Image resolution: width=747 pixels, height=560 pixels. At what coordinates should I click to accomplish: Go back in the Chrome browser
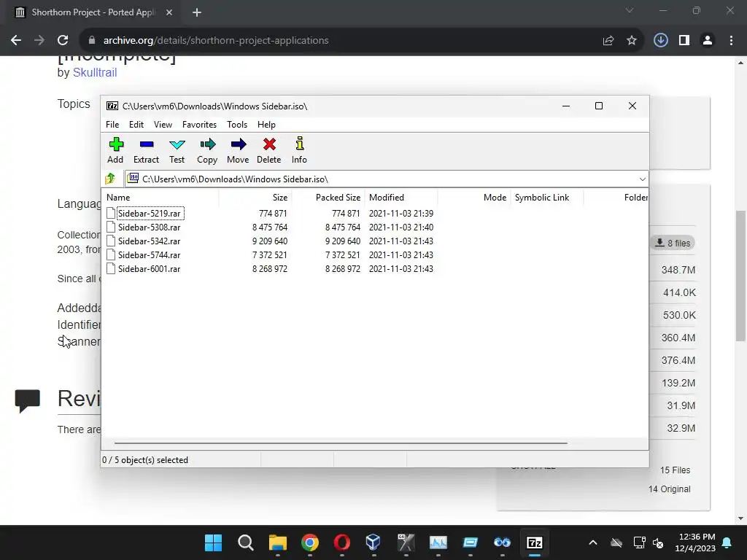(x=16, y=41)
